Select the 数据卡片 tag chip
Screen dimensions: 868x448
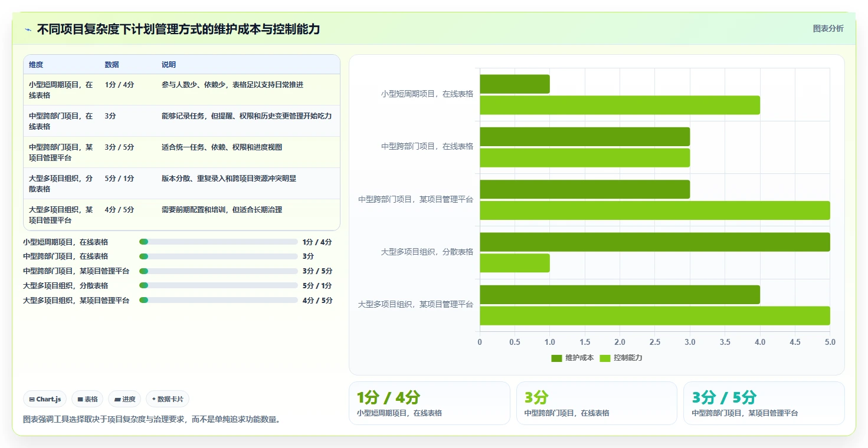point(168,399)
